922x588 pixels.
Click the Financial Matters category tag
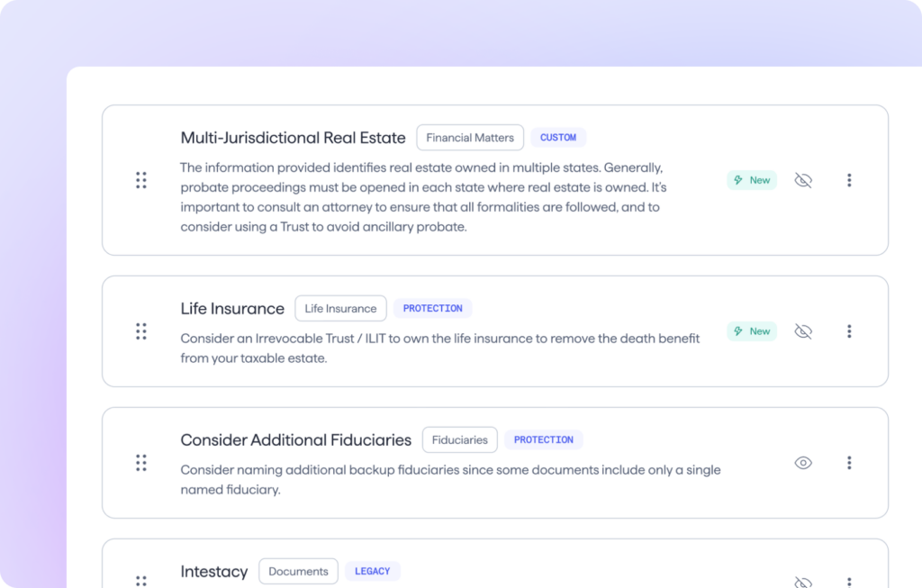pyautogui.click(x=470, y=138)
